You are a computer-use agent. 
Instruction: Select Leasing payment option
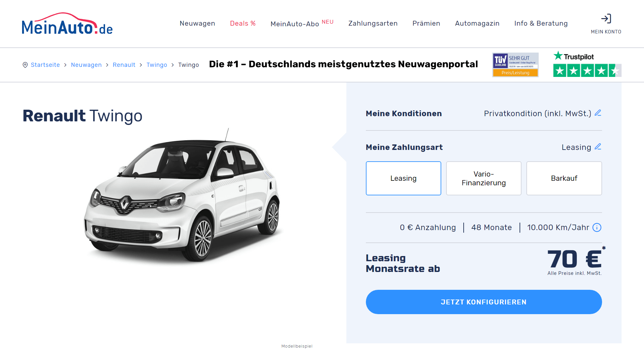[403, 178]
